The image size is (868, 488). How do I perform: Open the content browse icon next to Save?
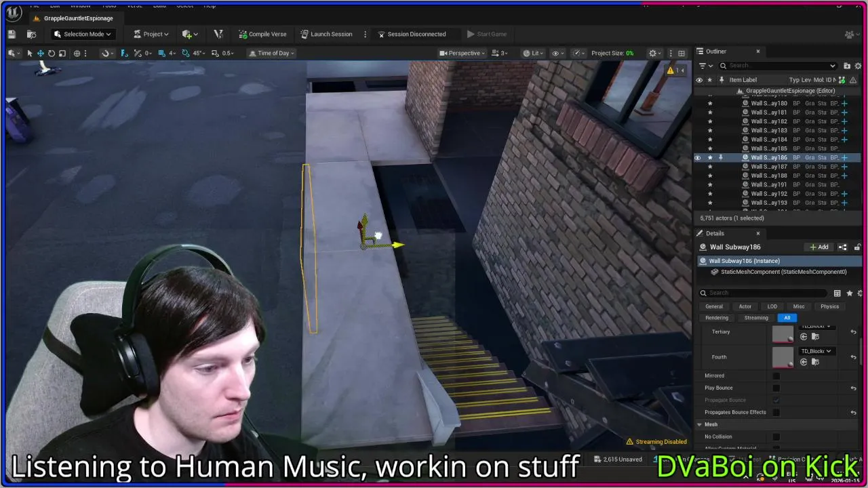31,34
